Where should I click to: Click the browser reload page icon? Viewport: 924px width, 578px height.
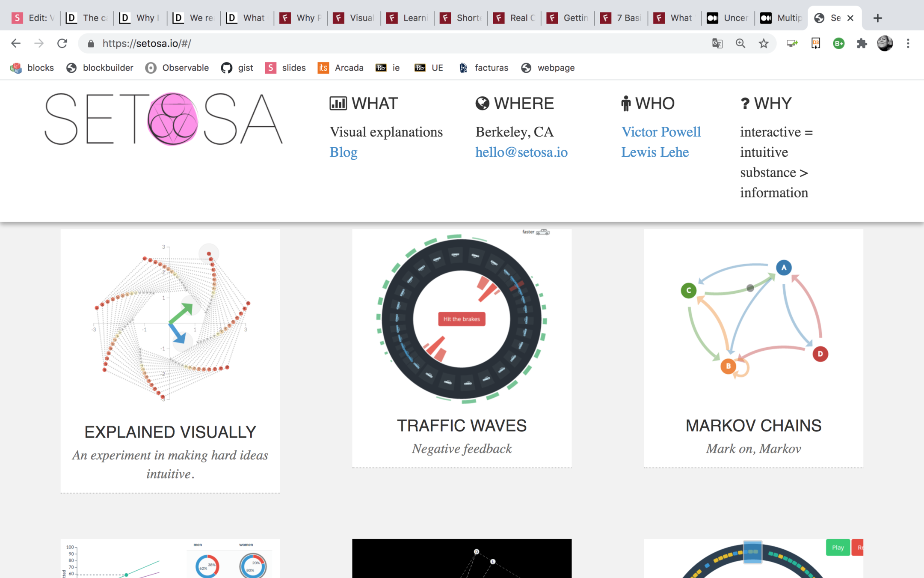[62, 43]
